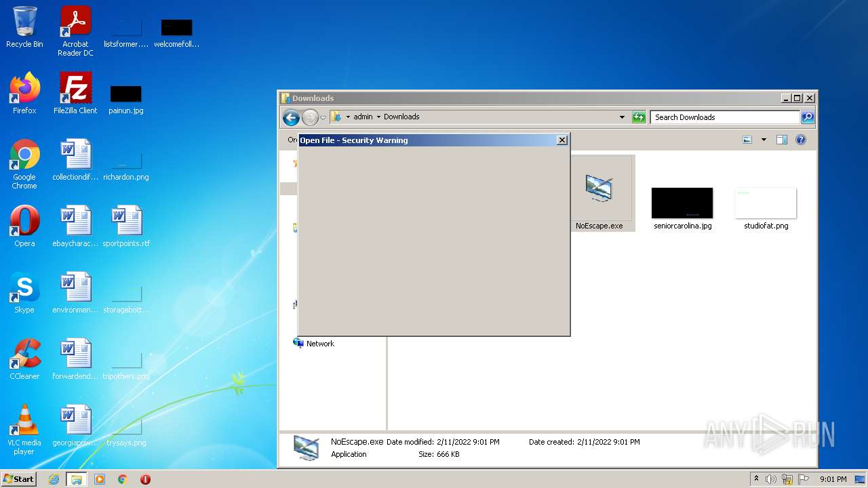The width and height of the screenshot is (868, 488).
Task: Select the forwardend Word document icon
Action: pos(75,359)
